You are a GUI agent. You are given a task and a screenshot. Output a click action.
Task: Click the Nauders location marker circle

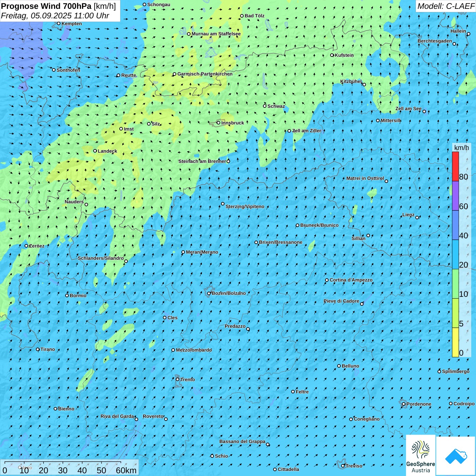tap(86, 205)
